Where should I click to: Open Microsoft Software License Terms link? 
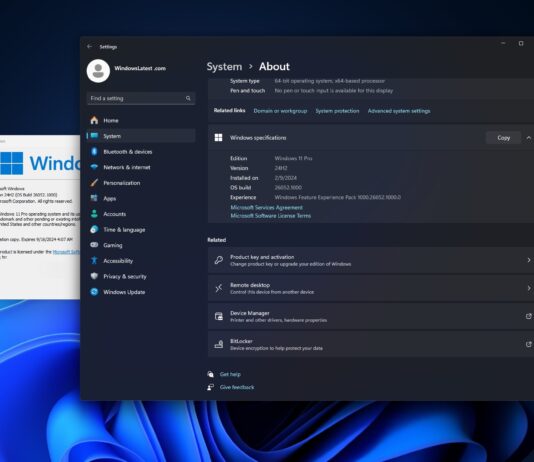click(270, 216)
